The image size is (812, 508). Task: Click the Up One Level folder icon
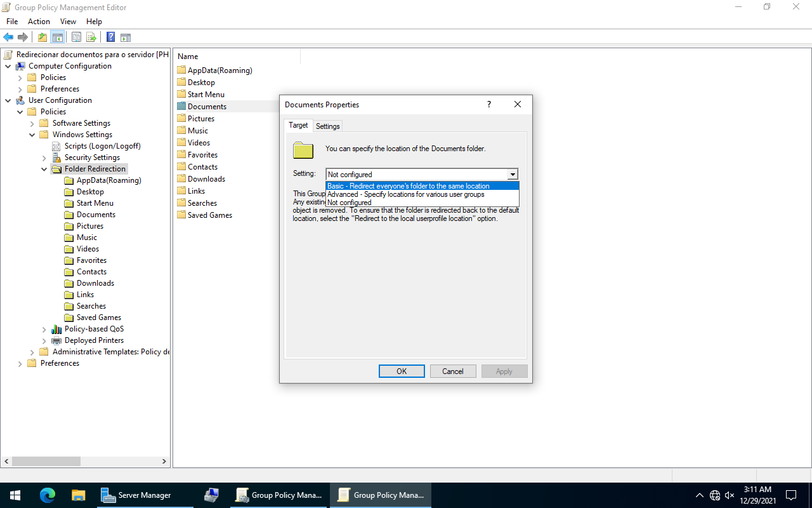[43, 37]
